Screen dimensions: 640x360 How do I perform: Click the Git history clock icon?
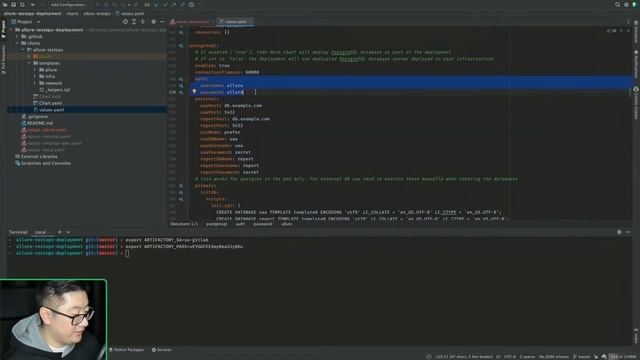(x=191, y=4)
